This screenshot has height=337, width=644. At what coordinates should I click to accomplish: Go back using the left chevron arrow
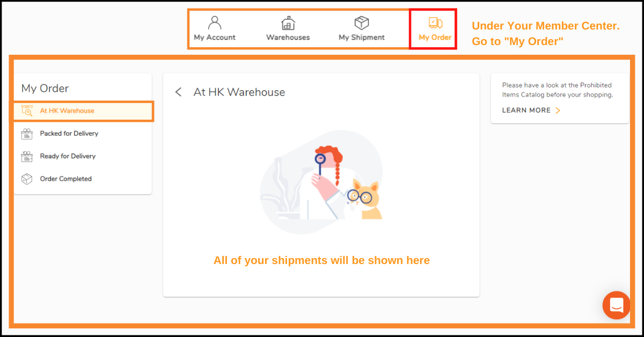click(179, 92)
